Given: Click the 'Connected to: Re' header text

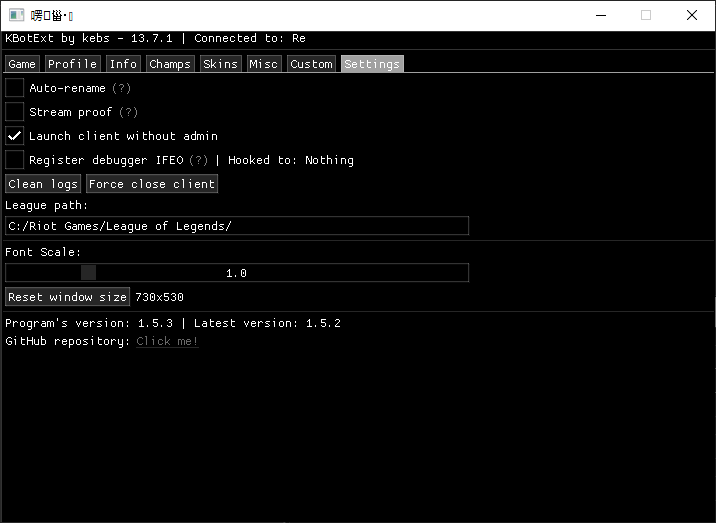Looking at the screenshot, I should tap(250, 38).
